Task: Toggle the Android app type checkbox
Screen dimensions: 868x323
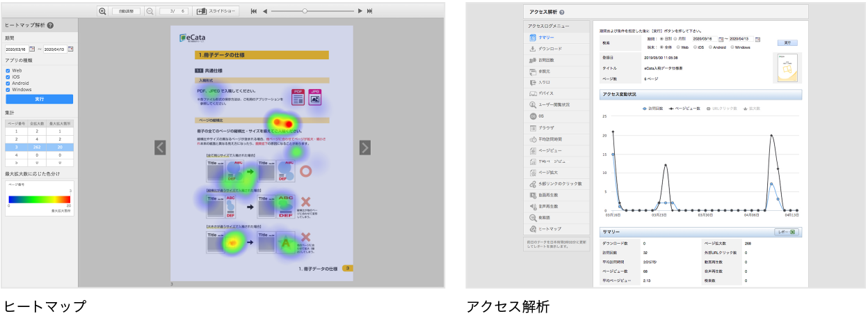Action: tap(8, 83)
